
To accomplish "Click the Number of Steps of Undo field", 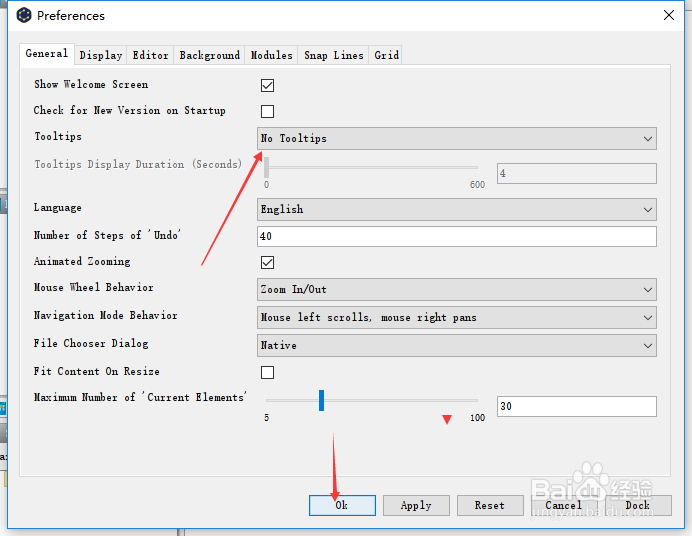I will pyautogui.click(x=457, y=236).
